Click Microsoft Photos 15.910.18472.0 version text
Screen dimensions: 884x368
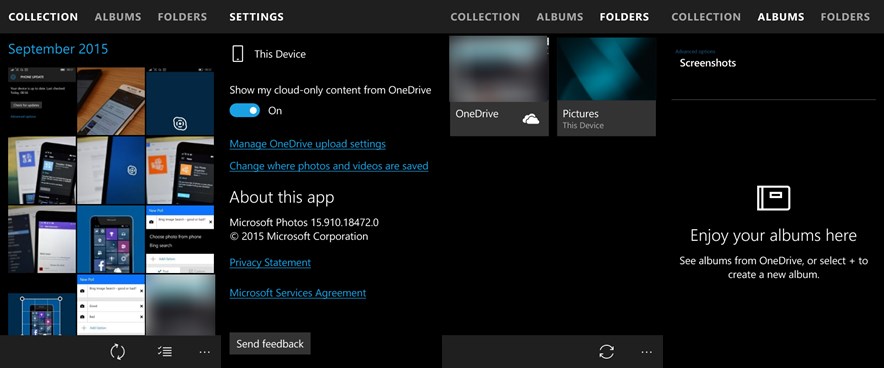click(x=304, y=222)
